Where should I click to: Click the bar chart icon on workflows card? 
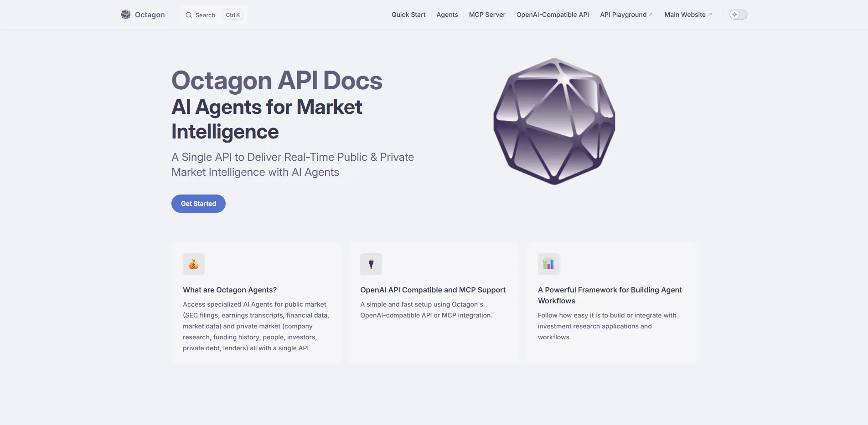coord(548,264)
